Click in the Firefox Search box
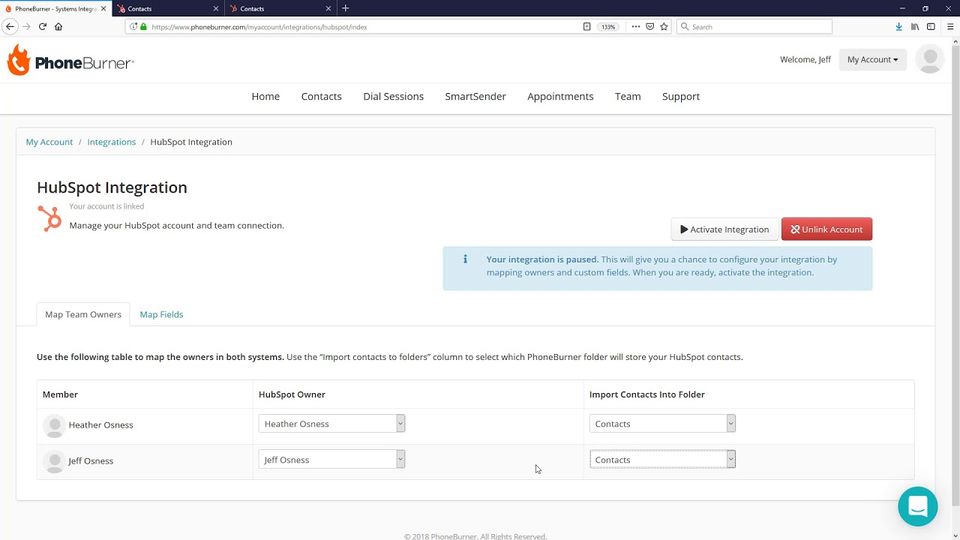The width and height of the screenshot is (960, 540). (x=754, y=26)
